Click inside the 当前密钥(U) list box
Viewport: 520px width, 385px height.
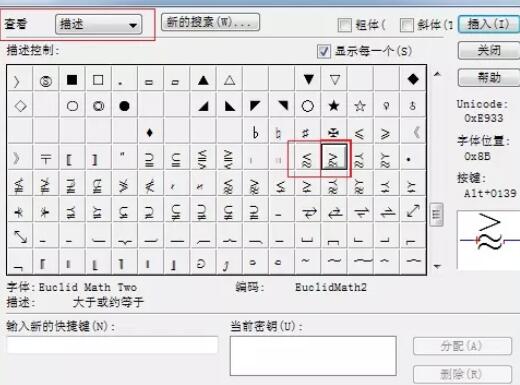313,356
